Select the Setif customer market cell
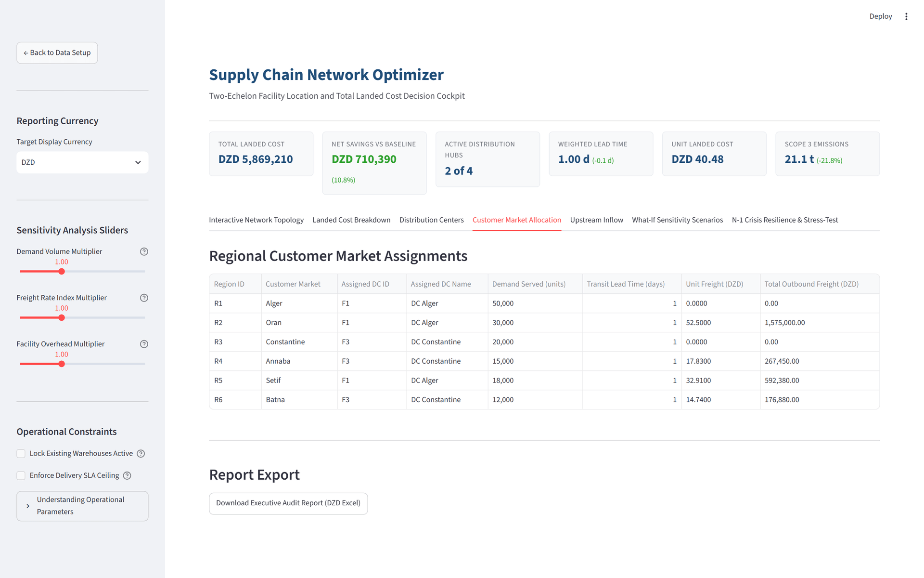Viewport: 924px width, 578px height. (299, 381)
